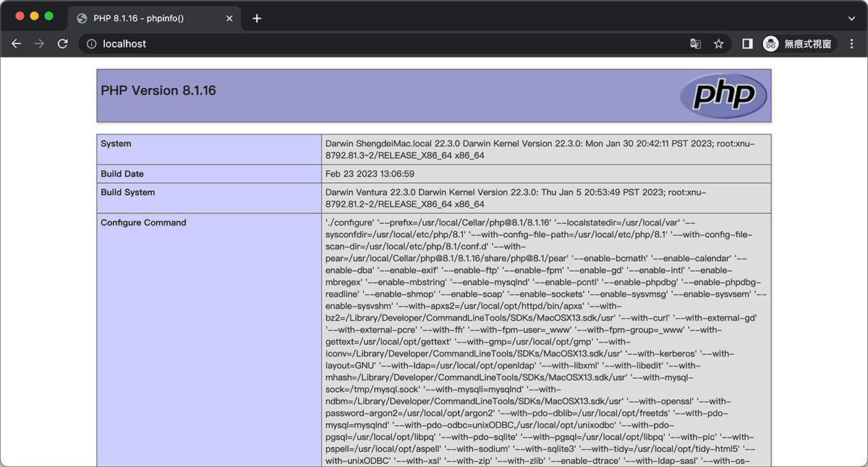Open the Chrome three-dot menu
Viewport: 868px width, 467px height.
[851, 44]
